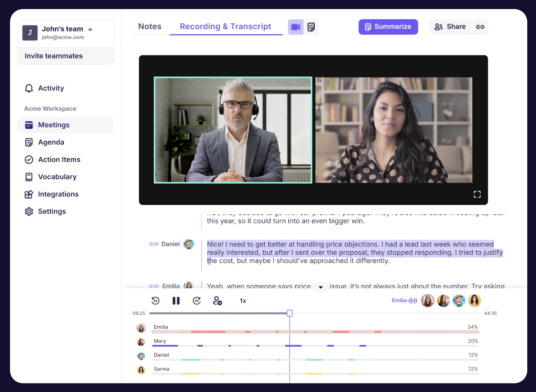
Task: Enter fullscreen on the video player
Action: [477, 194]
